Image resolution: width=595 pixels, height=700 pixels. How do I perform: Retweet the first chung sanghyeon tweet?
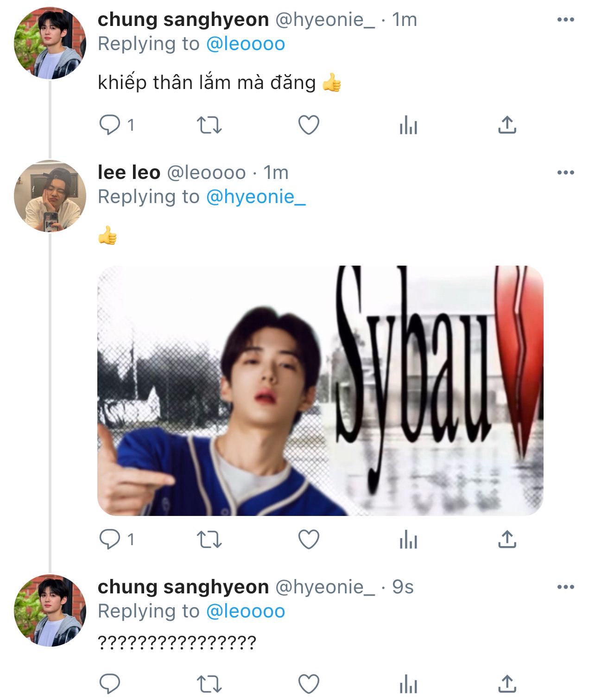[209, 125]
